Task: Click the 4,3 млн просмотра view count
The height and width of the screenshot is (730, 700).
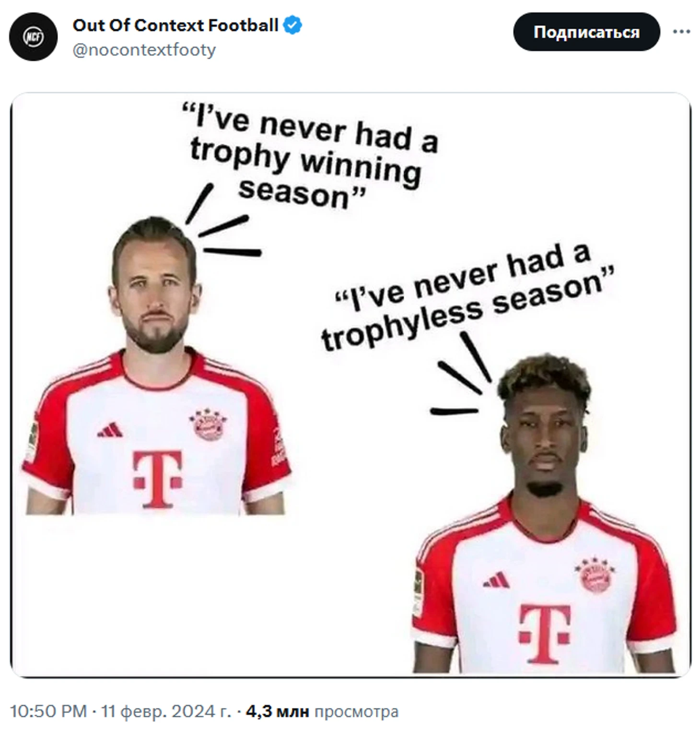Action: [322, 711]
